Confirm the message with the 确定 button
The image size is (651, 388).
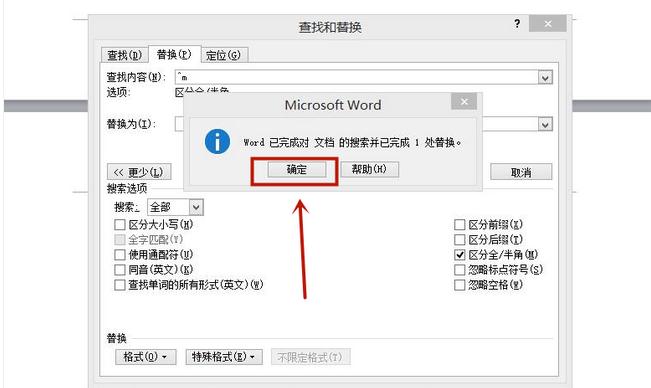coord(296,169)
